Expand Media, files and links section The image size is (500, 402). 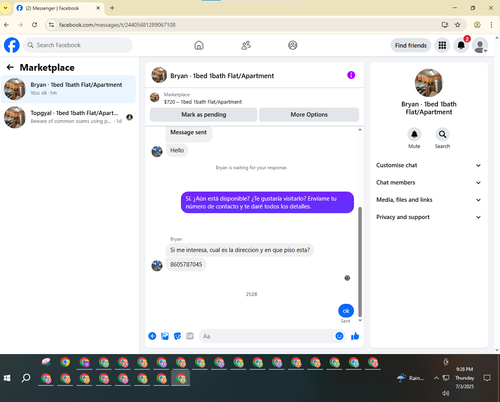pyautogui.click(x=429, y=200)
